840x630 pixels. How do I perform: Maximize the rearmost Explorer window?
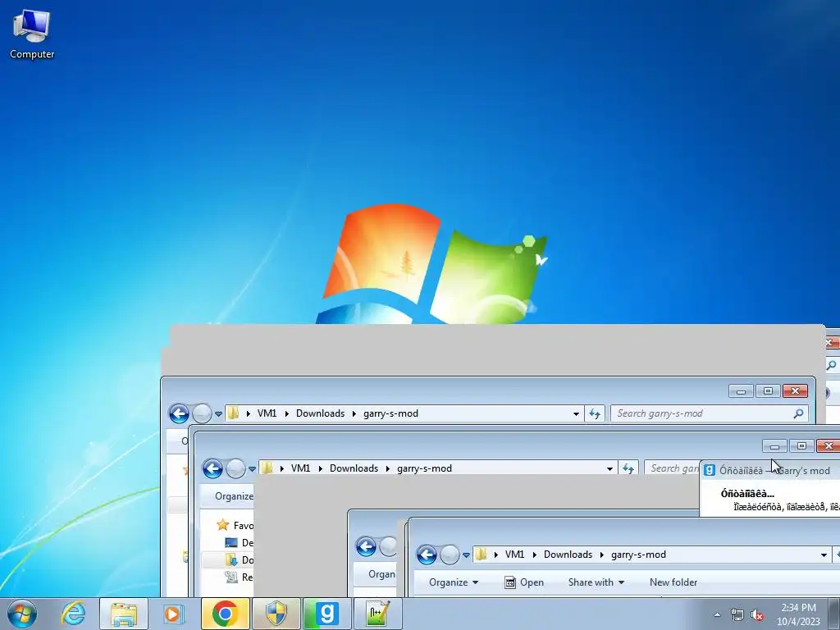click(768, 391)
